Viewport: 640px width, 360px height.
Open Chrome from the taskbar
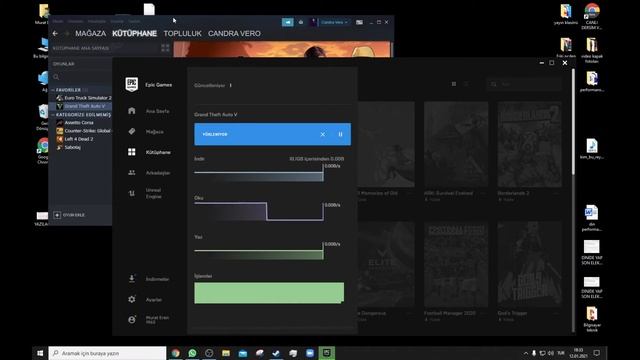pyautogui.click(x=176, y=353)
